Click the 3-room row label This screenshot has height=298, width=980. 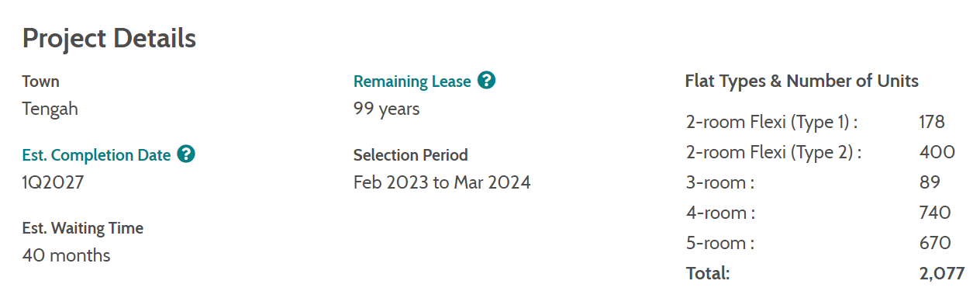(x=720, y=183)
